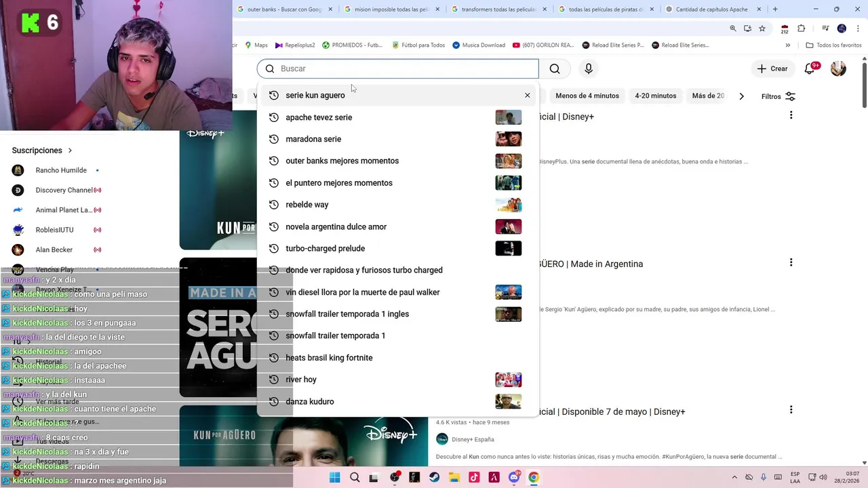This screenshot has width=868, height=488.
Task: Choose the 'serie kun aguero' suggestion
Action: (x=397, y=95)
